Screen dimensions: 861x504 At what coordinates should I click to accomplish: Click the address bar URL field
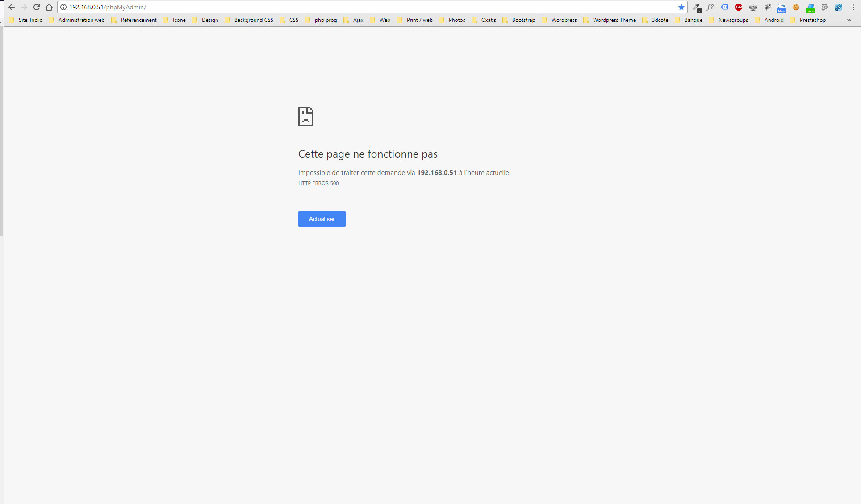tap(357, 7)
